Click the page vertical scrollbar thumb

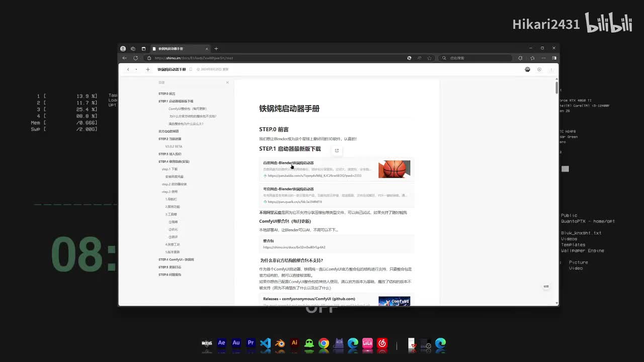click(556, 87)
